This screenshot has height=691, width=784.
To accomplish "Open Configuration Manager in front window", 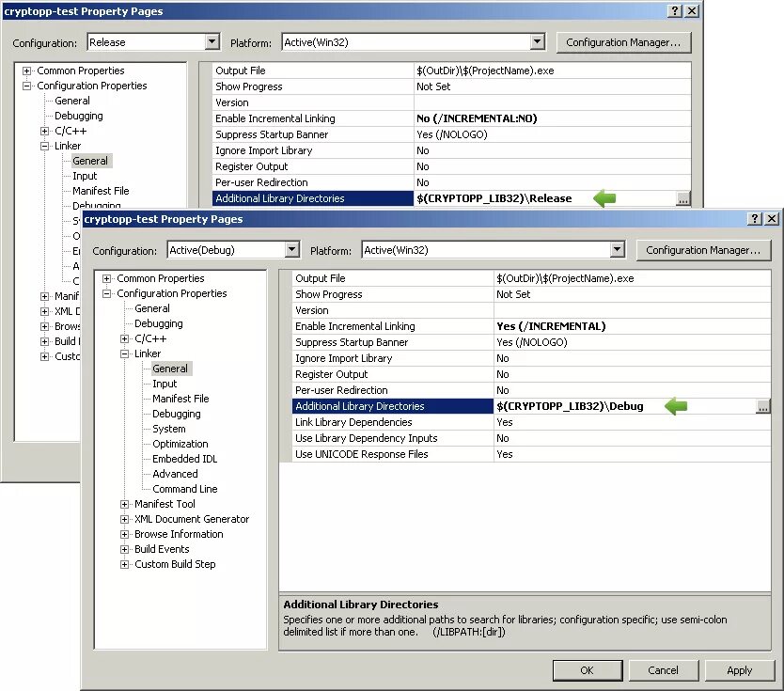I will (x=703, y=250).
